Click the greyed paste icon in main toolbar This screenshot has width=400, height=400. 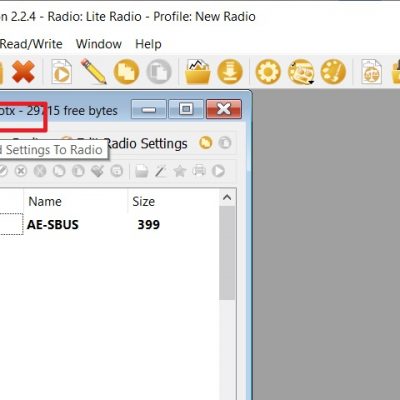[159, 72]
